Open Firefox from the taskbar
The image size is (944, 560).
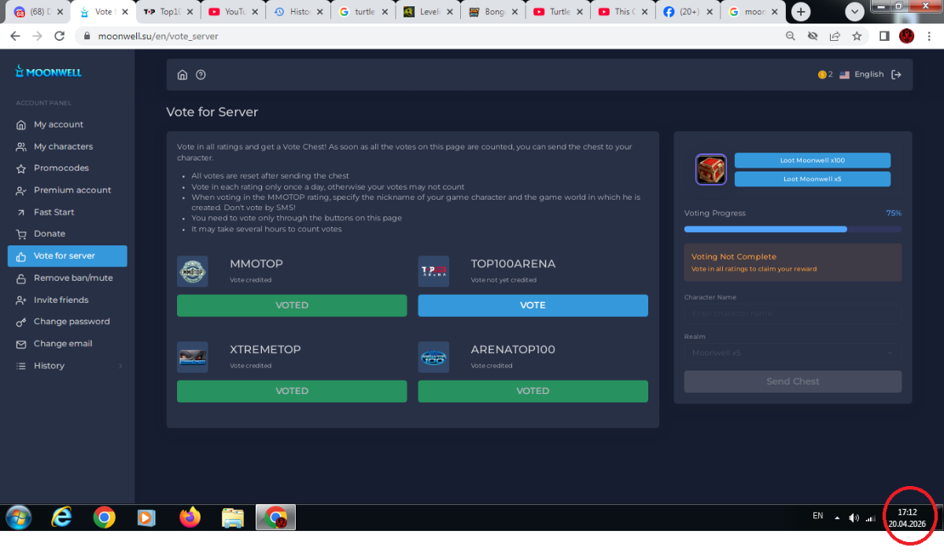[190, 517]
